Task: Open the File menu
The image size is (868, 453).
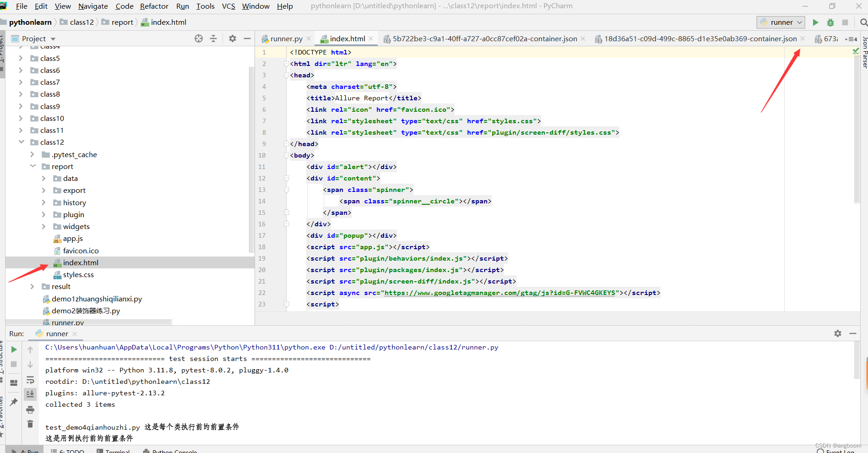Action: click(22, 6)
